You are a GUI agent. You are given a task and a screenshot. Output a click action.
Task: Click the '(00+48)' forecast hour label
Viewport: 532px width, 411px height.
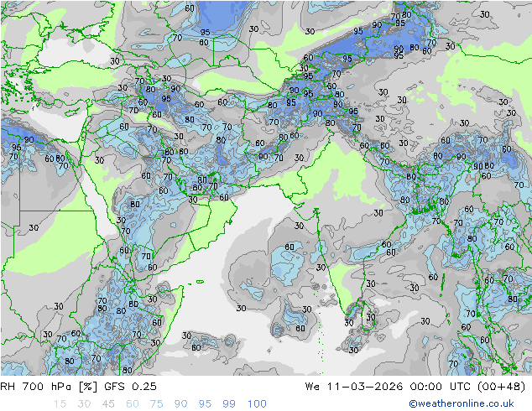(502, 387)
